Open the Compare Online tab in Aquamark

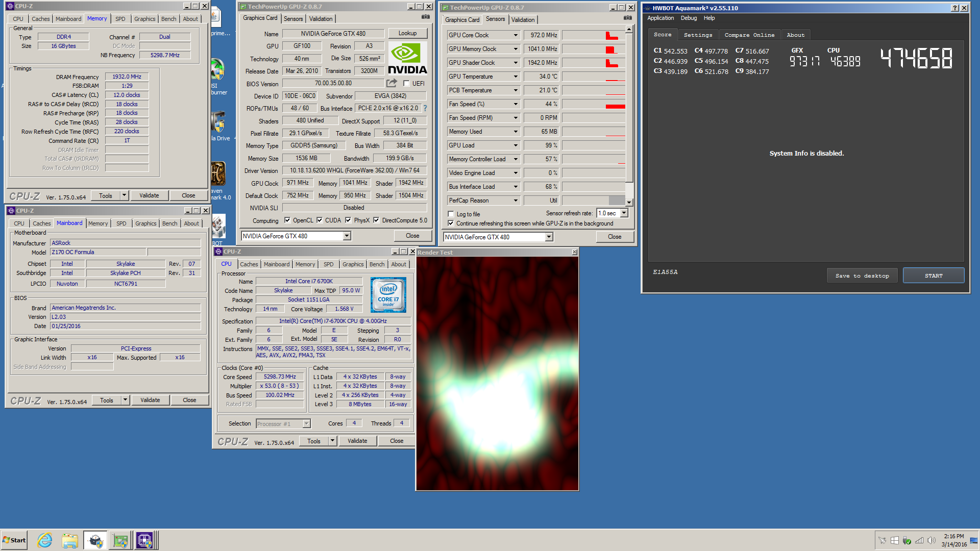[x=749, y=35]
